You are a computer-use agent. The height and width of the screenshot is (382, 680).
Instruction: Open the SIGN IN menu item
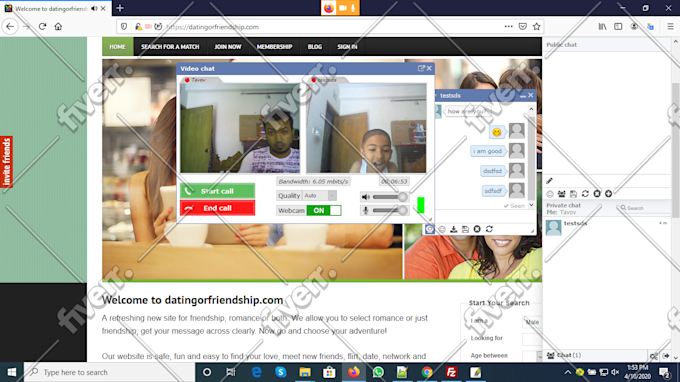tap(347, 46)
